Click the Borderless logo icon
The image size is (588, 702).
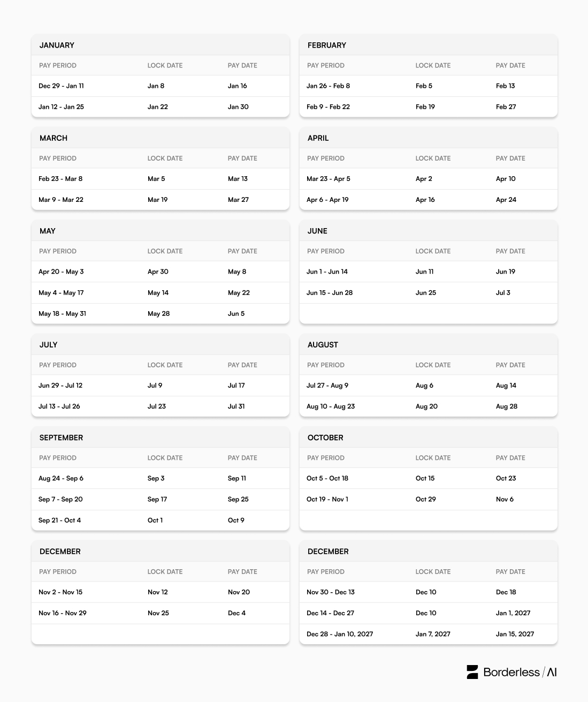click(472, 672)
